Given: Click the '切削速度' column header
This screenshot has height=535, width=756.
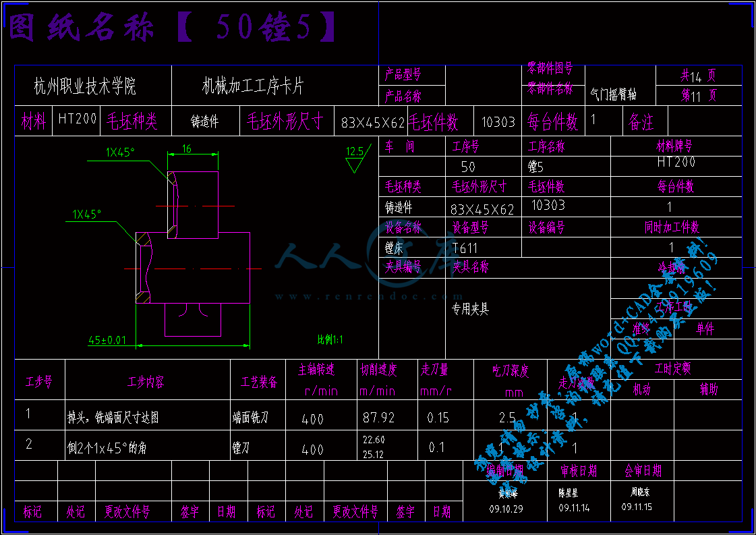Looking at the screenshot, I should (378, 370).
